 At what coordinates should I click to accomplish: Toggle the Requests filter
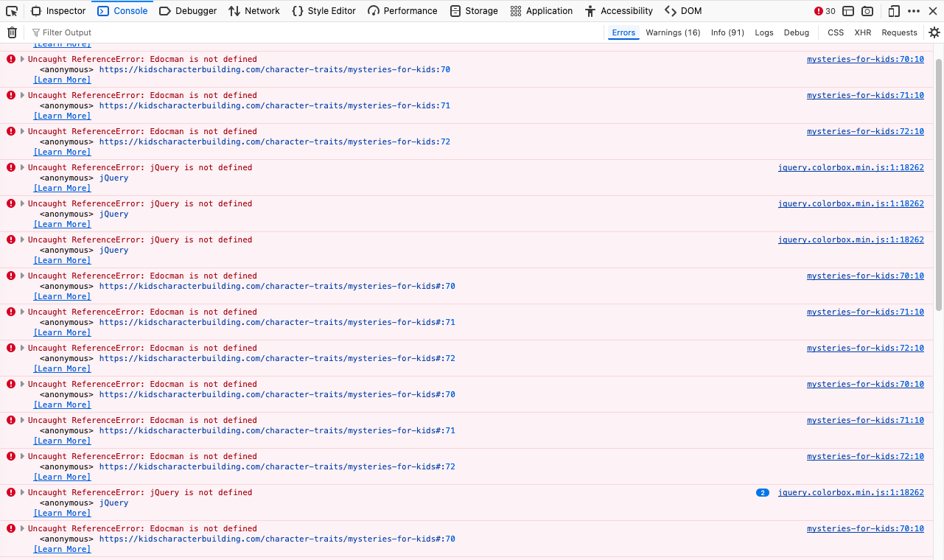coord(899,32)
